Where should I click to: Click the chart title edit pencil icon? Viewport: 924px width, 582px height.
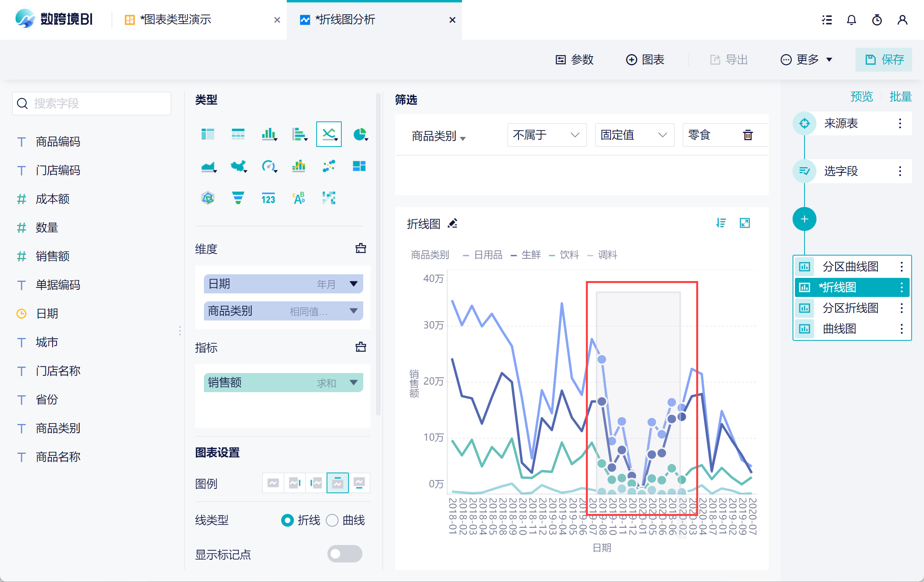[452, 223]
